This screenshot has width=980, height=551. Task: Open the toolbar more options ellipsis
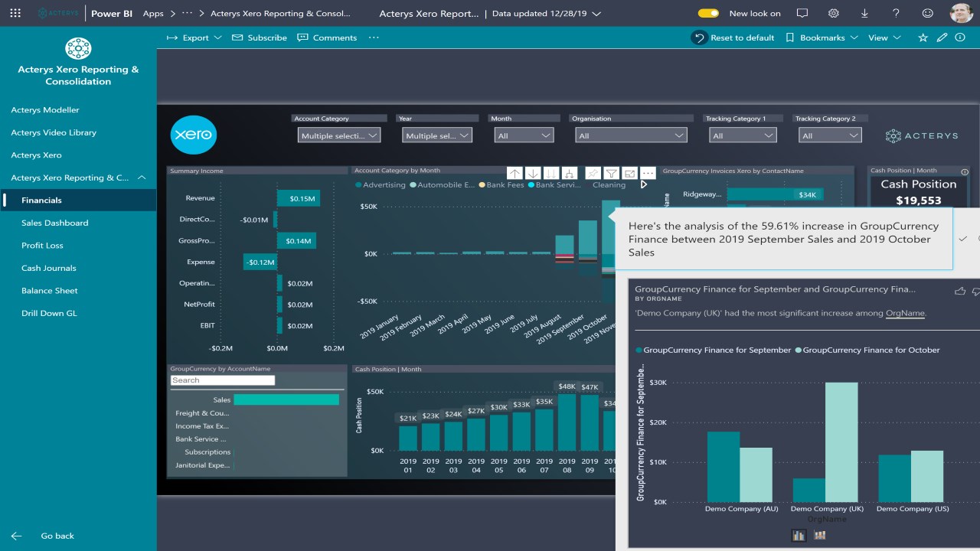(374, 37)
